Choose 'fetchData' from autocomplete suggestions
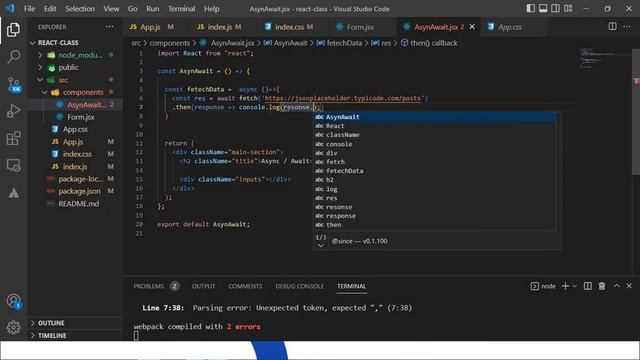This screenshot has height=360, width=640. click(434, 171)
